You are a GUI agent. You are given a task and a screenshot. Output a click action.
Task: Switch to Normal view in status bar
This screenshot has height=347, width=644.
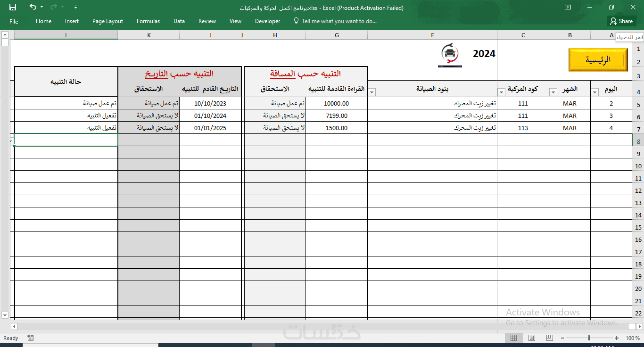click(513, 338)
